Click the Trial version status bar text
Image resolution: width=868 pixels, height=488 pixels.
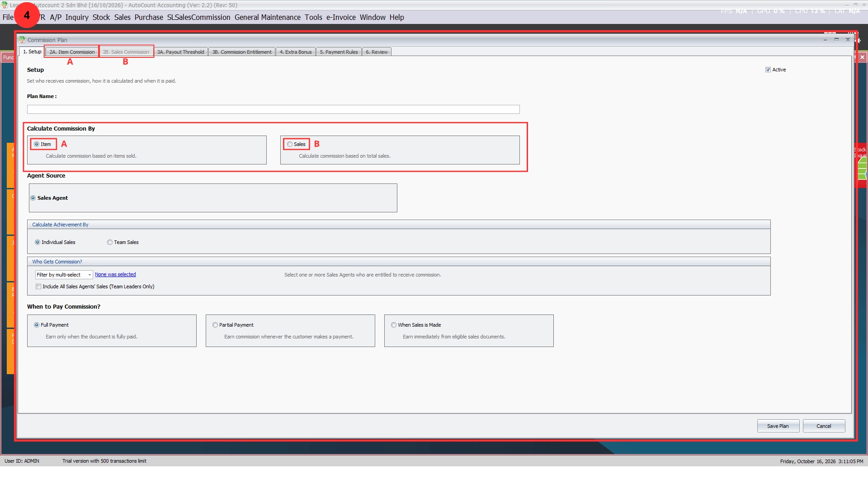click(104, 461)
